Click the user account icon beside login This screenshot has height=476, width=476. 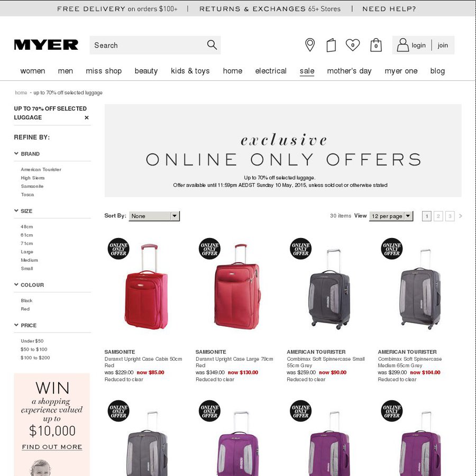coord(403,45)
